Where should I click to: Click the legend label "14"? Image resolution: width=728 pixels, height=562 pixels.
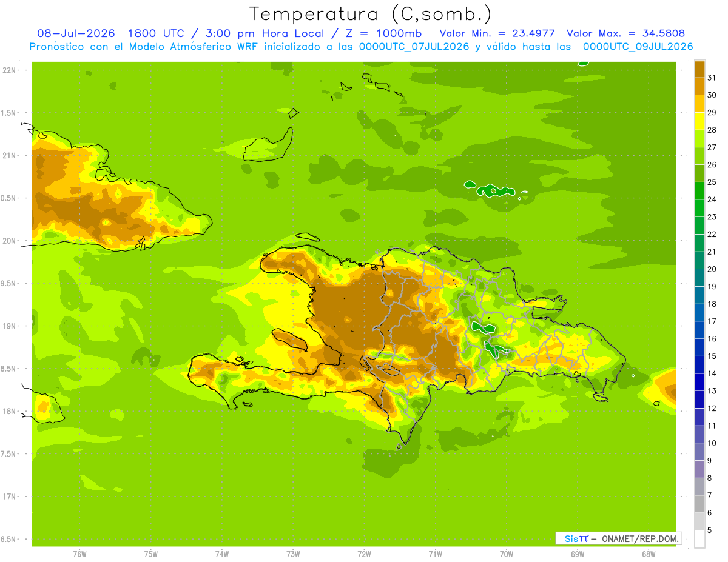point(712,373)
